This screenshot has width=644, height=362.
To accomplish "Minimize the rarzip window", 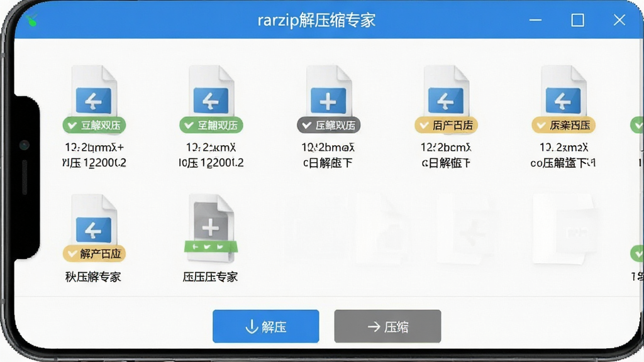I will click(x=536, y=19).
